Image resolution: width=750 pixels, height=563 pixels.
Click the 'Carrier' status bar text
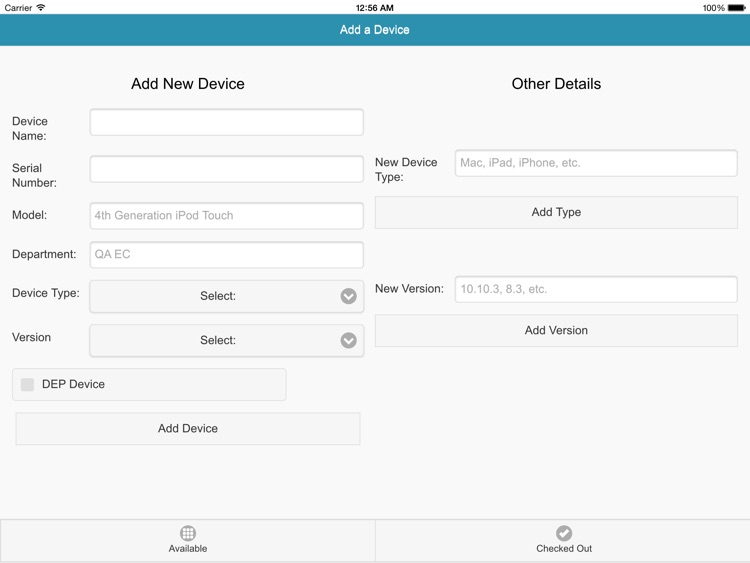18,8
